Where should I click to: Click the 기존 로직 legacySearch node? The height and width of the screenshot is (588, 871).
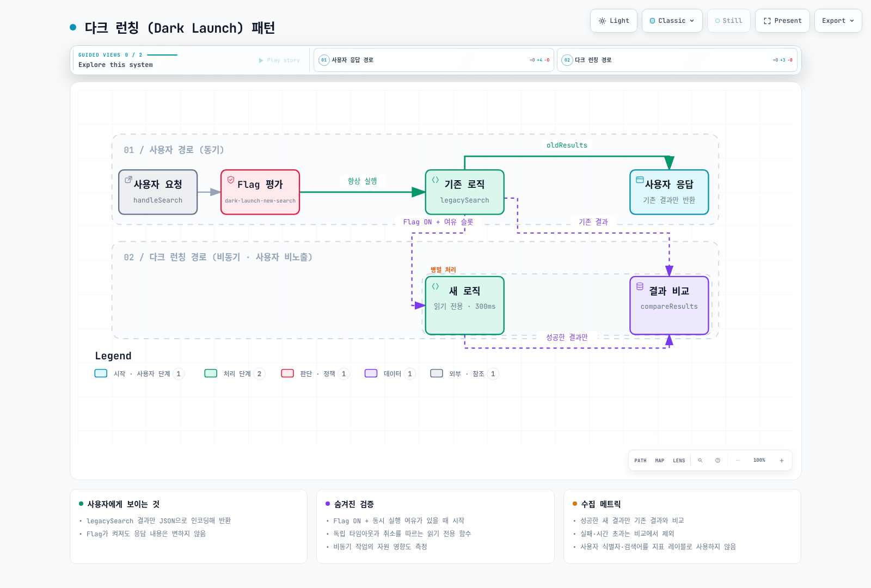pyautogui.click(x=465, y=192)
